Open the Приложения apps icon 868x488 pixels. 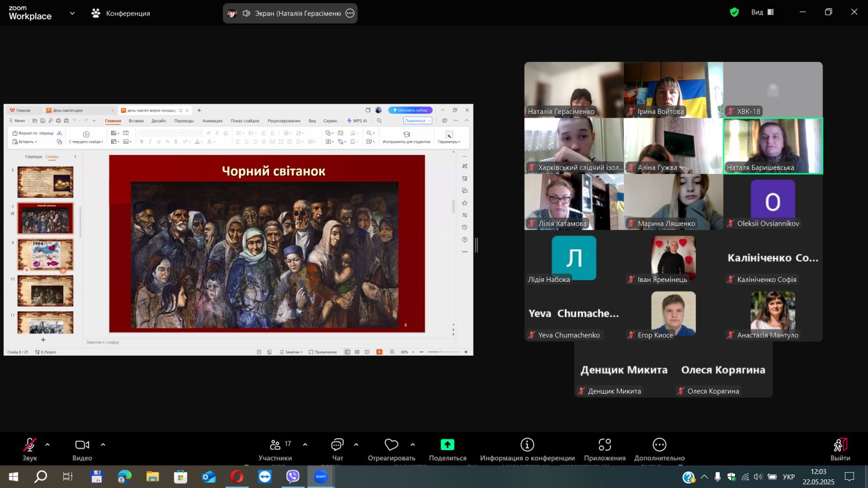(x=605, y=445)
